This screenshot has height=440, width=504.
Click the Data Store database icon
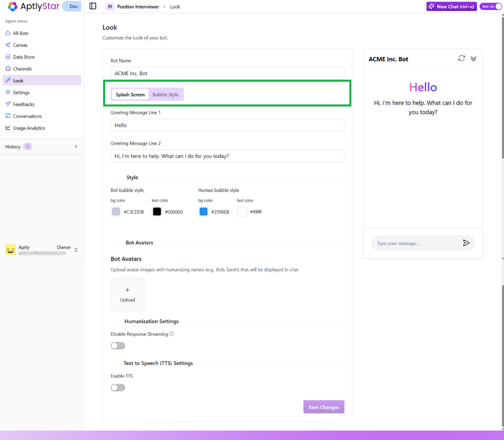point(8,57)
